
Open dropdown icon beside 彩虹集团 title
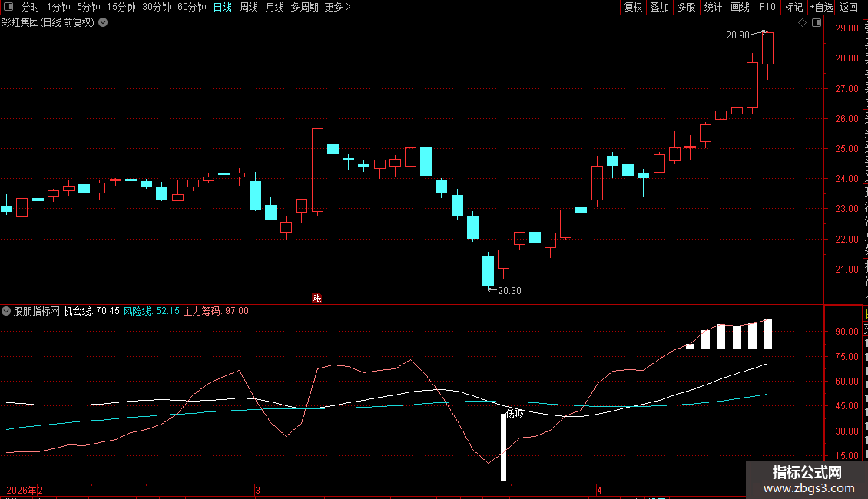[x=103, y=23]
